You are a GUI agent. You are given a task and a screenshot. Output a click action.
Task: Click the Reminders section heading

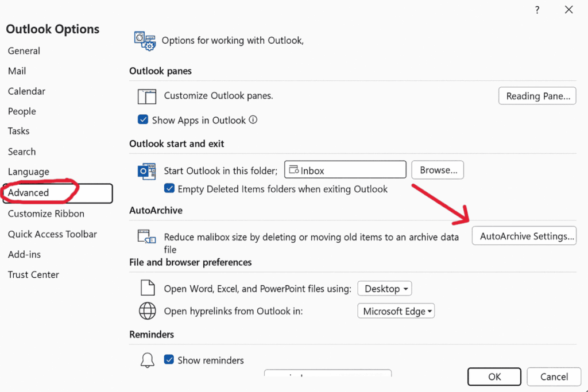click(x=152, y=334)
